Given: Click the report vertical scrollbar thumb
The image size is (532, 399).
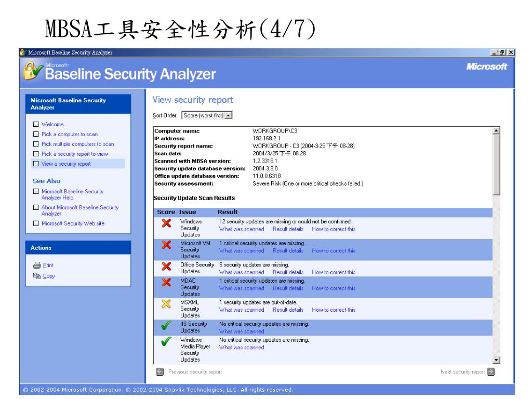Looking at the screenshot, I should tap(496, 165).
